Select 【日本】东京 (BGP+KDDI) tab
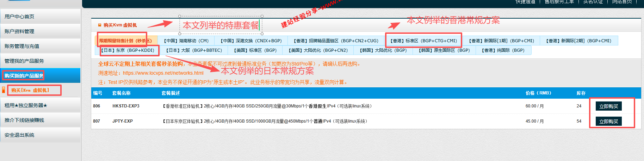This screenshot has height=161, width=644. 127,50
